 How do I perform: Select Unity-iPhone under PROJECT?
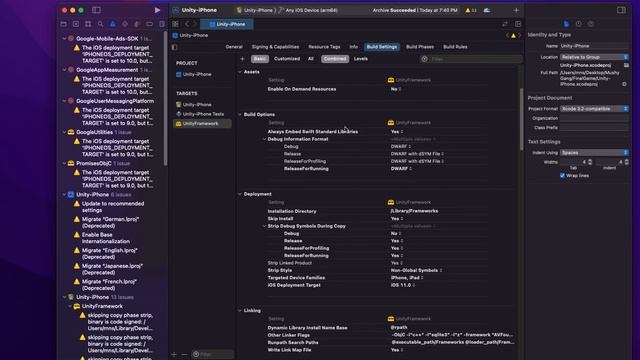pyautogui.click(x=197, y=74)
